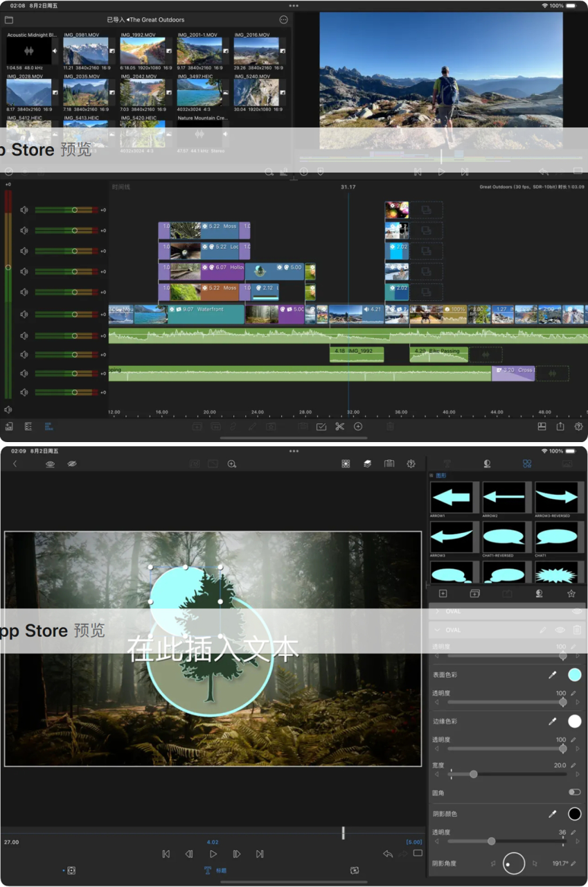
Task: Open the 阴影颜色 black color swatch
Action: [x=574, y=814]
